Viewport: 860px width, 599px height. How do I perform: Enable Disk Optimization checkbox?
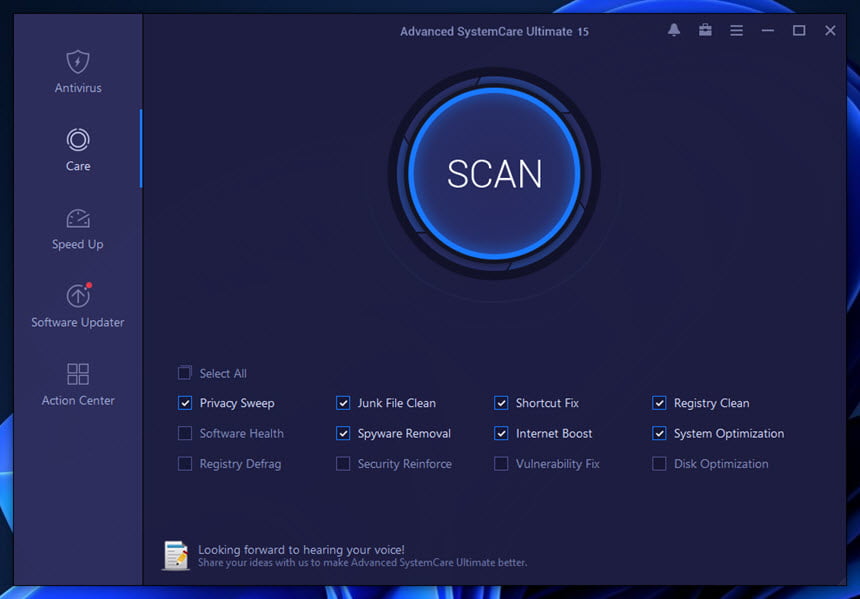pos(659,464)
